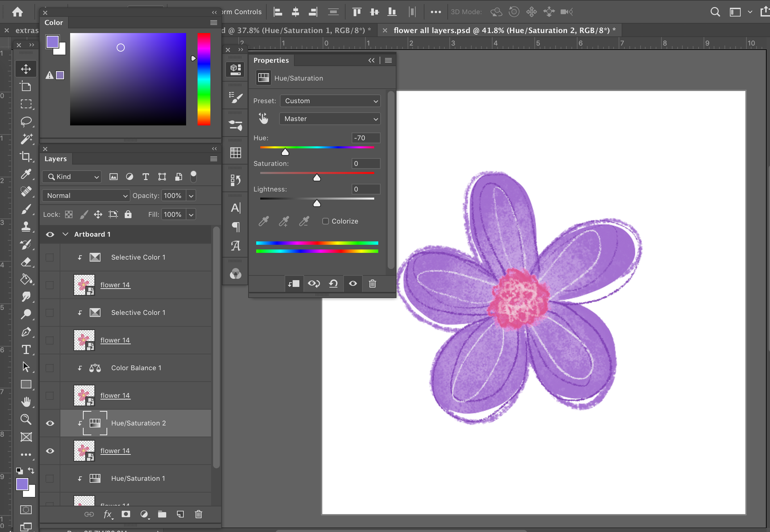
Task: Click the Home icon
Action: (18, 12)
